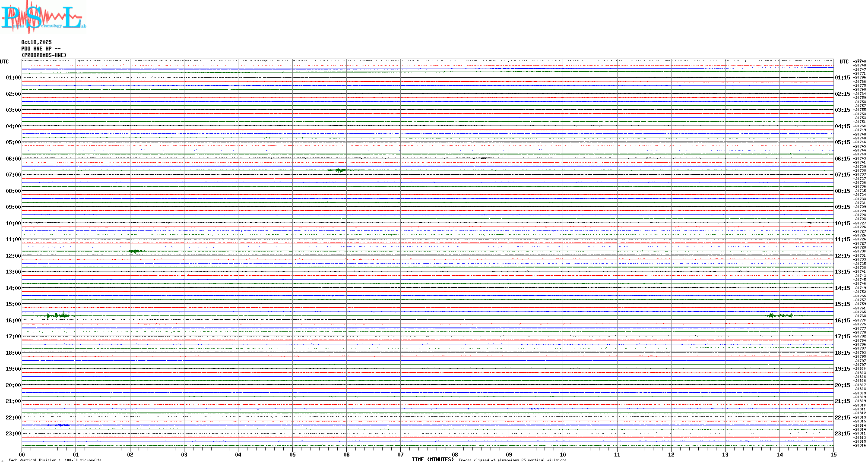Select the 22:15 label on right side

point(842,418)
